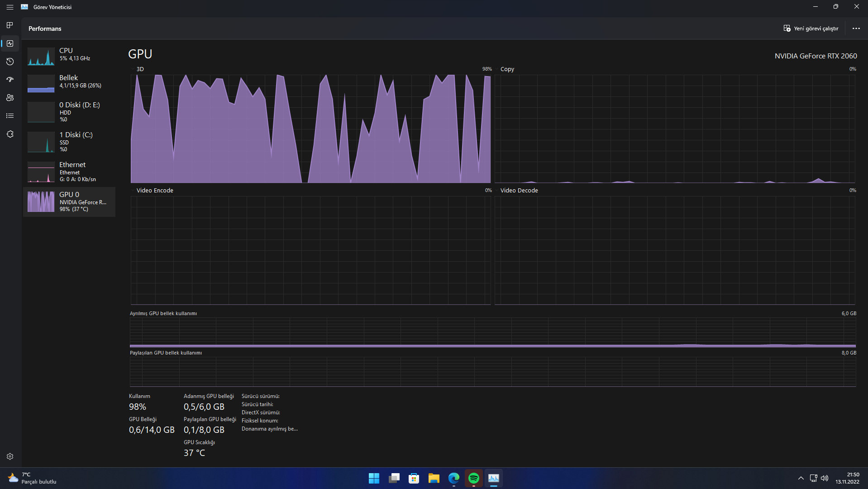Click the Kullanım value 98%
Viewport: 868px width, 489px height.
point(138,407)
